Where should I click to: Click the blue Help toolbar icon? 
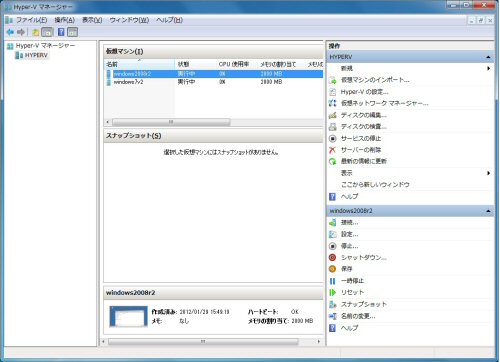pyautogui.click(x=61, y=32)
